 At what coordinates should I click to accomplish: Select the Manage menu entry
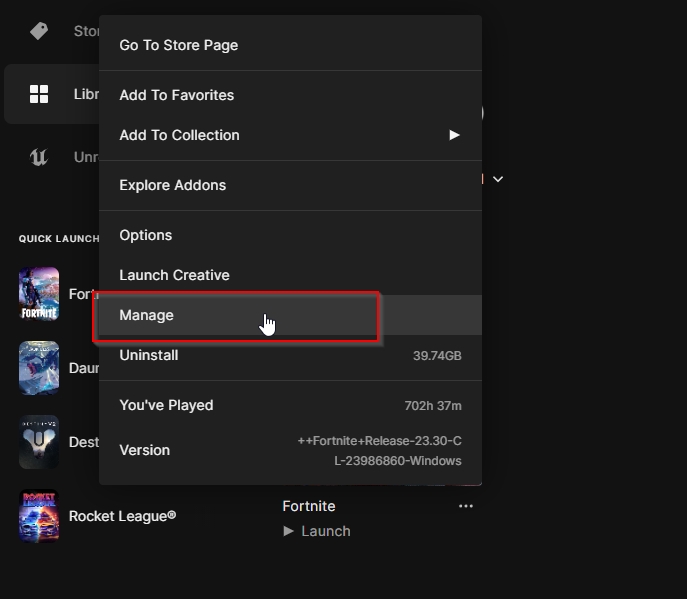pos(290,315)
